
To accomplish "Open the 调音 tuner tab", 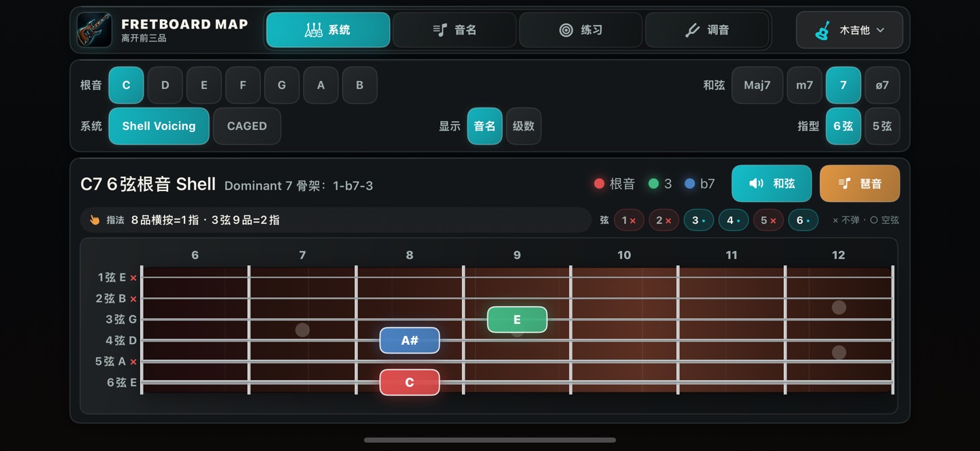I will pos(707,30).
